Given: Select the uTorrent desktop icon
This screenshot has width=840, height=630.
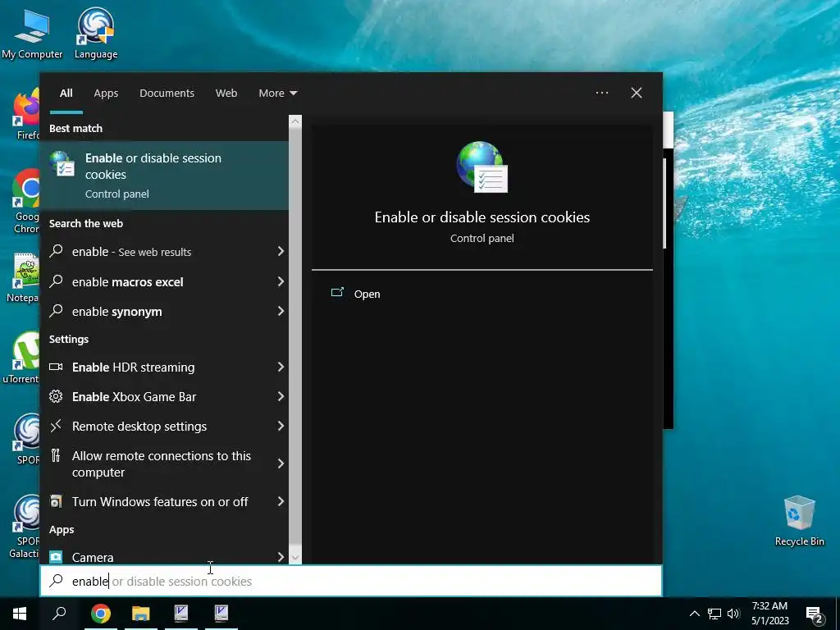Looking at the screenshot, I should click(22, 358).
